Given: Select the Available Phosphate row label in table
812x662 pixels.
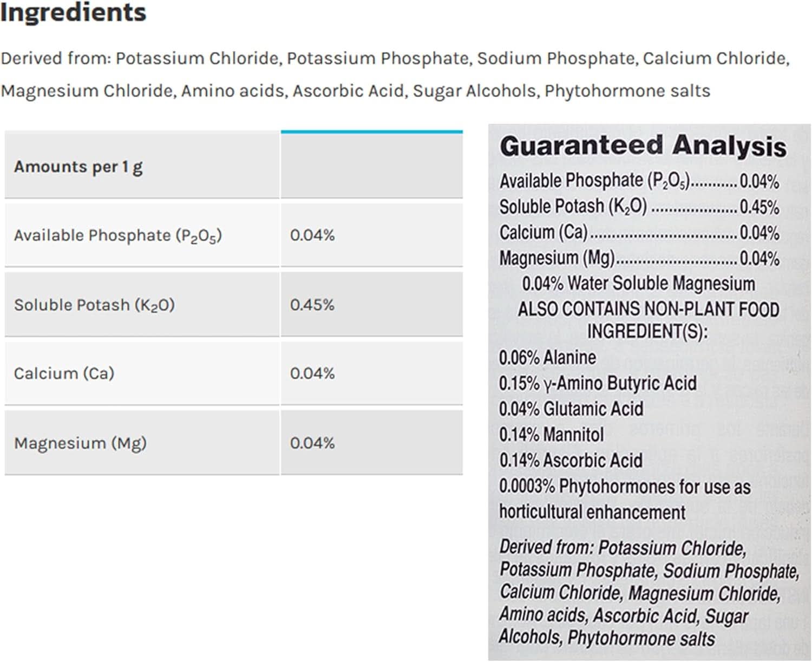Looking at the screenshot, I should pyautogui.click(x=118, y=235).
